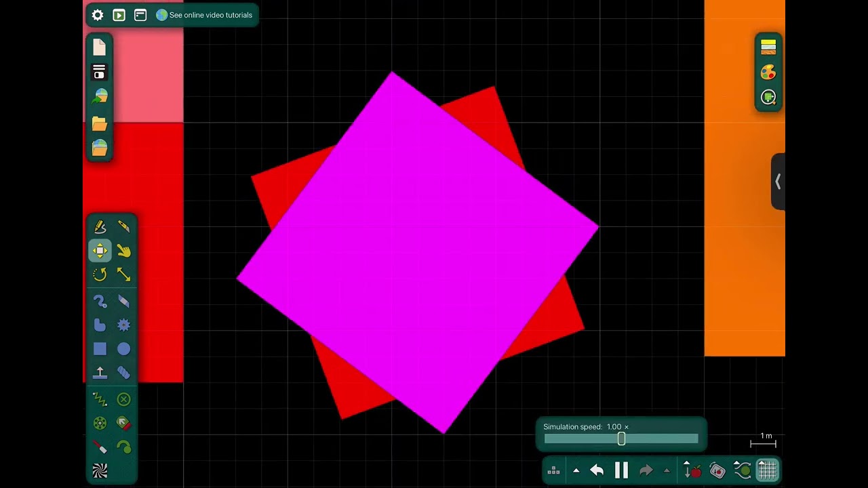Select the Box tool
The width and height of the screenshot is (868, 488).
(x=100, y=349)
